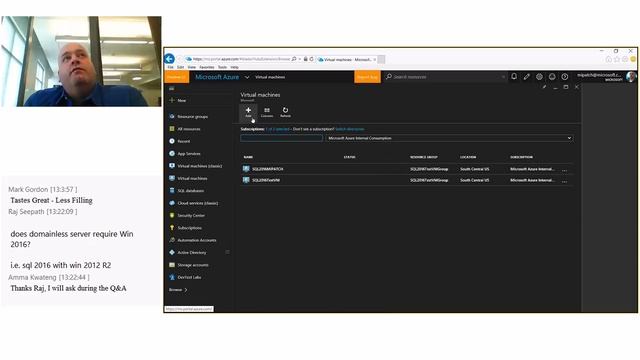Viewport: 640px width, 360px height.
Task: Open Recent in the sidebar
Action: 180,141
